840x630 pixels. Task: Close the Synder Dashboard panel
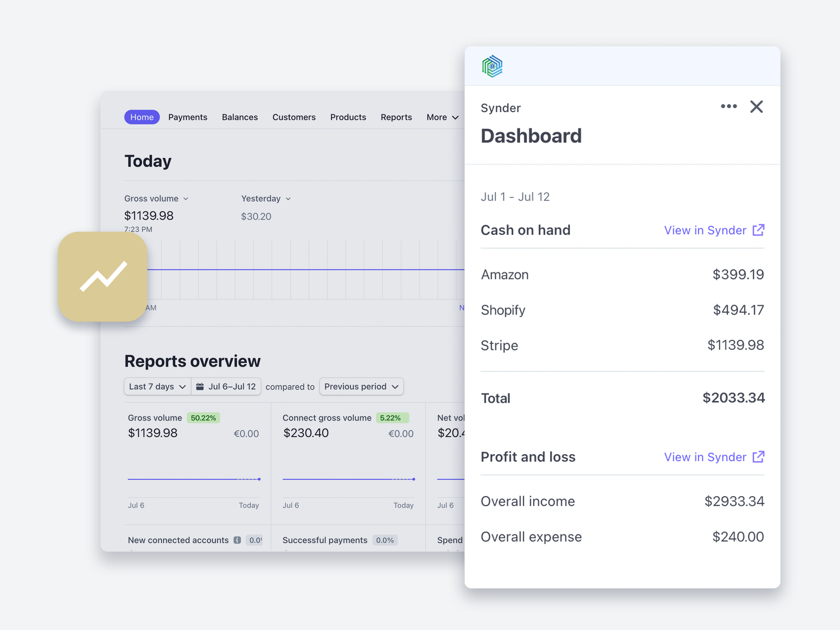point(756,107)
